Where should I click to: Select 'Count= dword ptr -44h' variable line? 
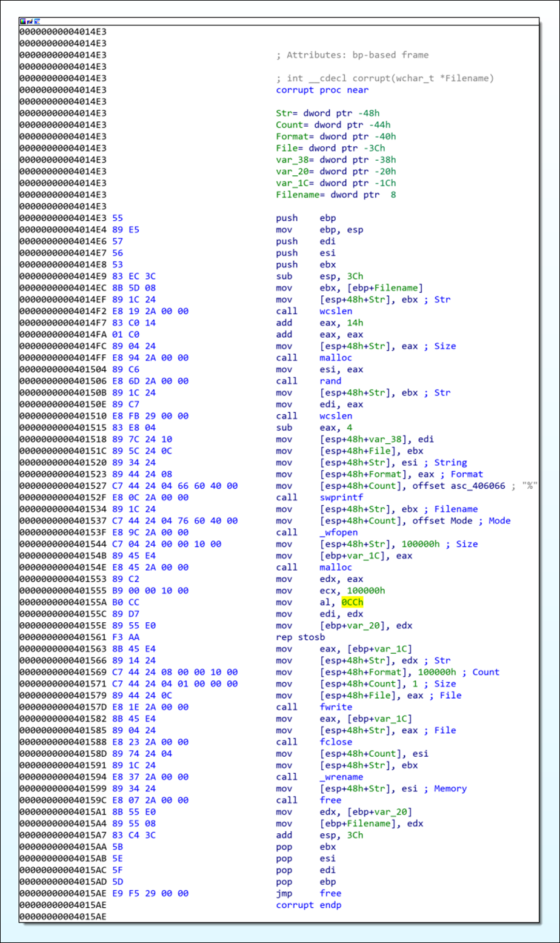pyautogui.click(x=334, y=125)
